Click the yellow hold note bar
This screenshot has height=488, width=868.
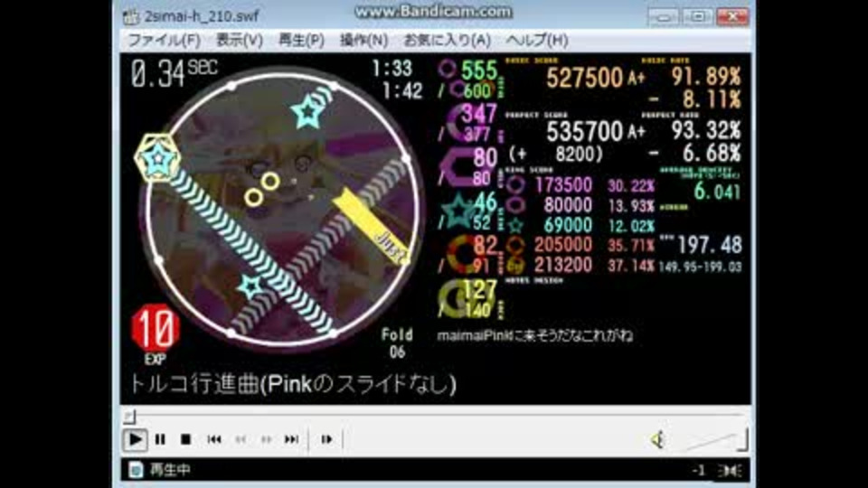pos(372,227)
